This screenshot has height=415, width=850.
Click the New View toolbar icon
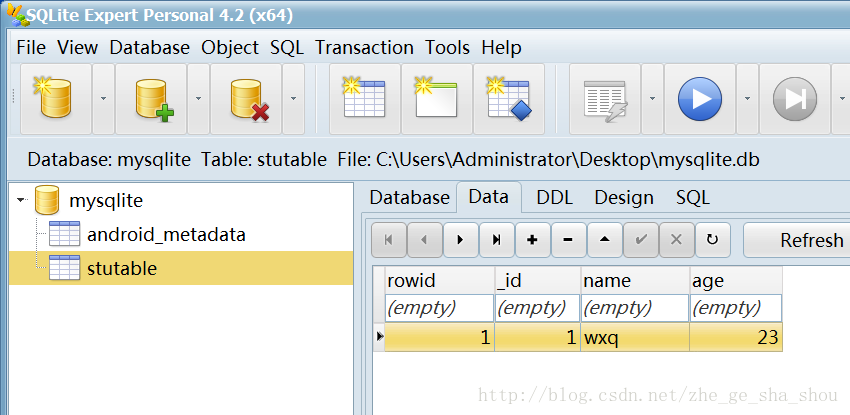(x=437, y=99)
